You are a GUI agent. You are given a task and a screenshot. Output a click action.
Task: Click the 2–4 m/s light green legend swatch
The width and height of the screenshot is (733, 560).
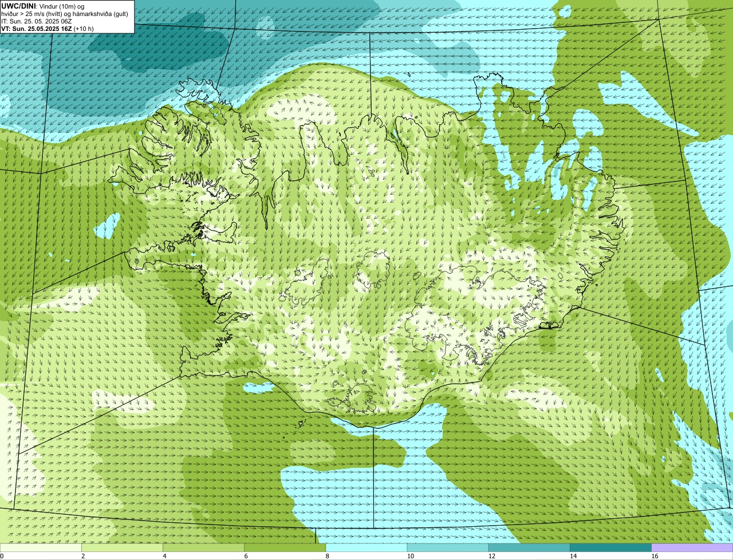122,547
